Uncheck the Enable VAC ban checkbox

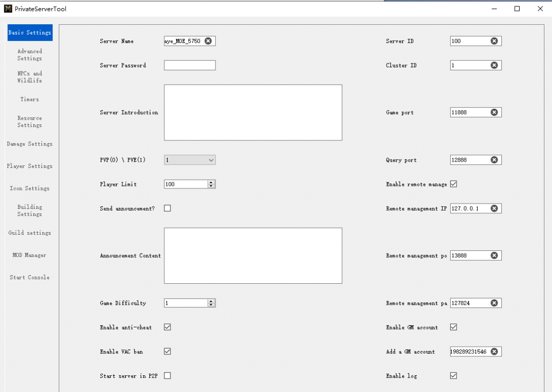(x=167, y=351)
